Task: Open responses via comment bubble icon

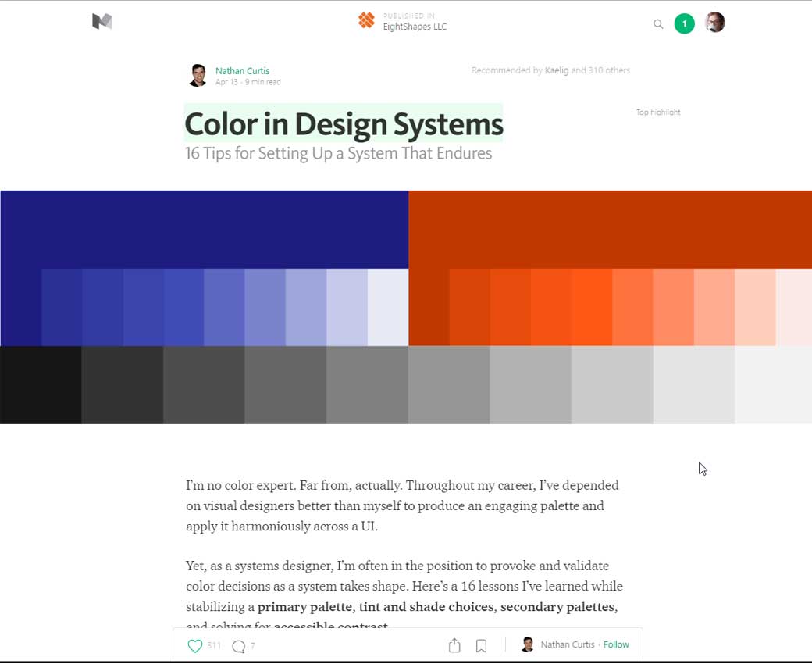Action: pyautogui.click(x=239, y=646)
